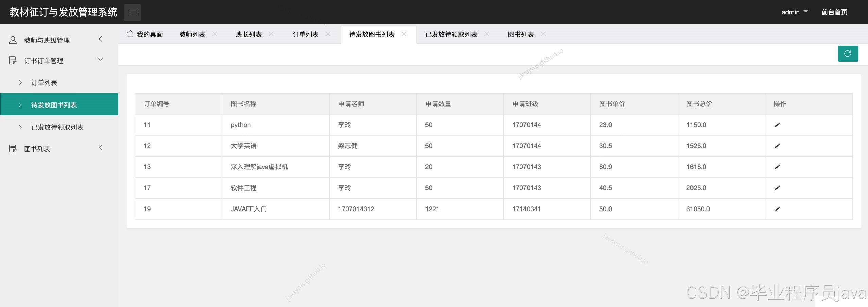The height and width of the screenshot is (307, 868).
Task: Click unit price 30.5 cell
Action: pos(634,146)
